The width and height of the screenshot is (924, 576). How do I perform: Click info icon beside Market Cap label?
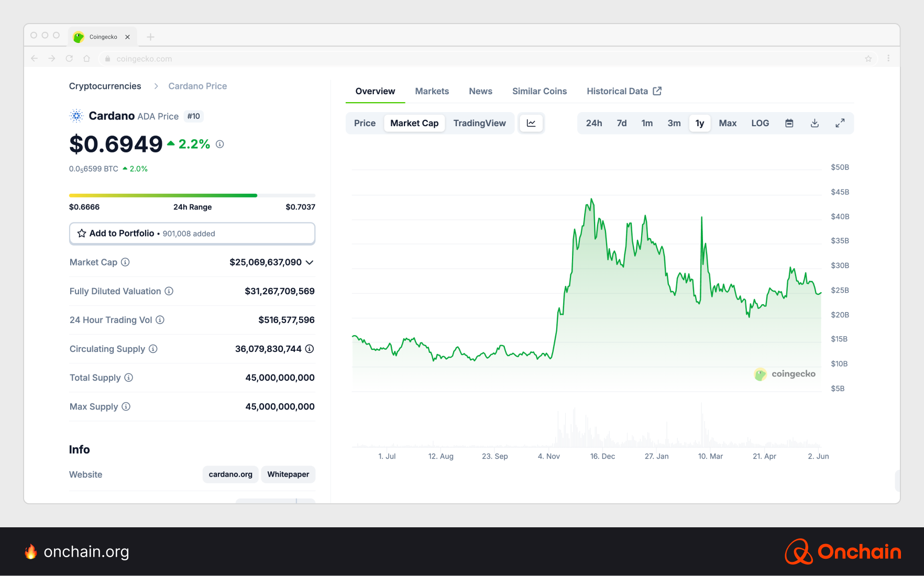(x=125, y=262)
